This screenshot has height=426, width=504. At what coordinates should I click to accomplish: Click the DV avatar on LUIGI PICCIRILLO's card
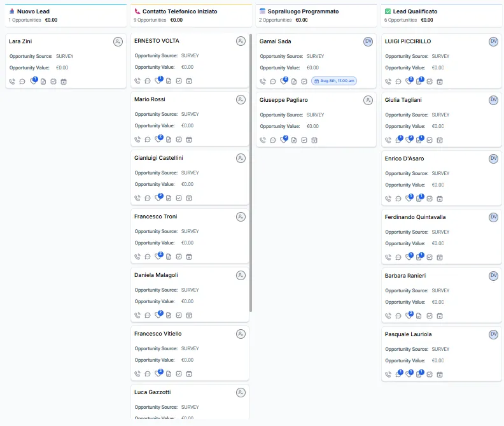coord(493,41)
